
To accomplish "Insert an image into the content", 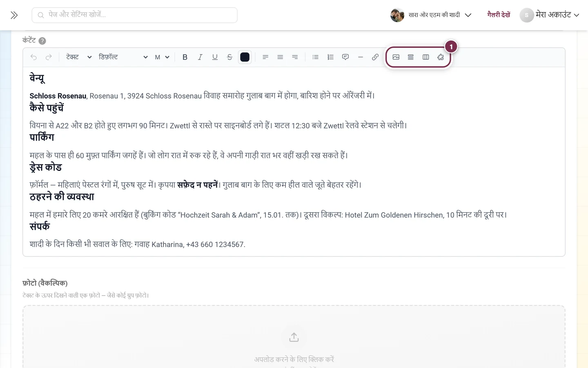I will tap(396, 57).
